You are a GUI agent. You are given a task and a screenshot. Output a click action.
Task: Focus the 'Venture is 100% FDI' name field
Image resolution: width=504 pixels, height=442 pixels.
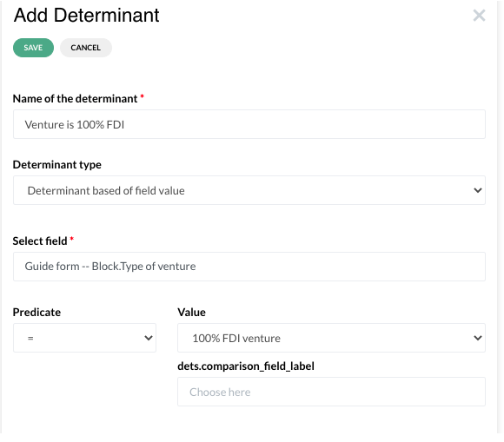[249, 124]
